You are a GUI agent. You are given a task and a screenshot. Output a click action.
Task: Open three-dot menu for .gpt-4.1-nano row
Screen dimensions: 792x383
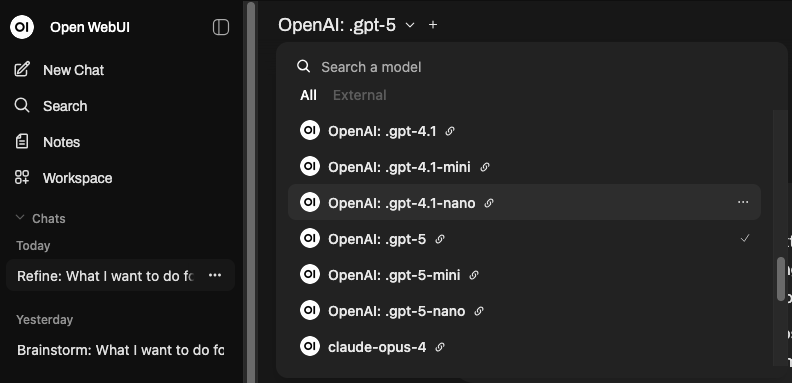pyautogui.click(x=742, y=202)
